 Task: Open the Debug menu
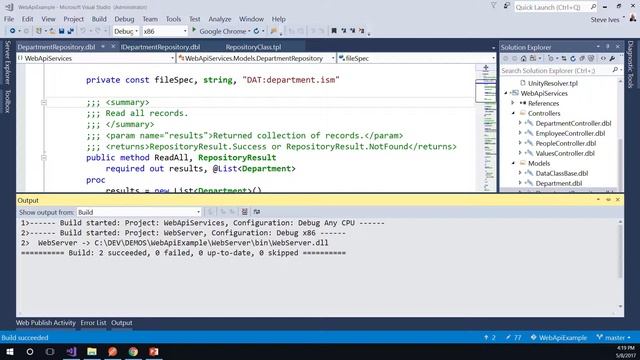(124, 19)
